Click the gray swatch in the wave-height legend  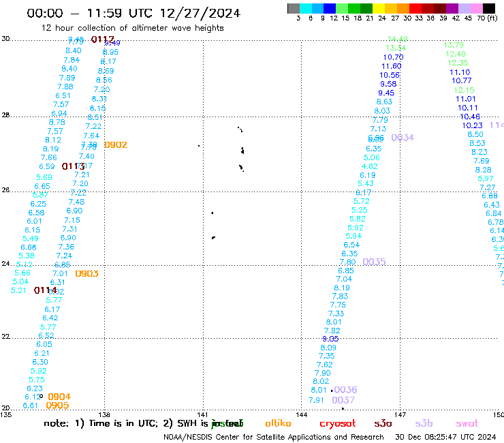[294, 8]
